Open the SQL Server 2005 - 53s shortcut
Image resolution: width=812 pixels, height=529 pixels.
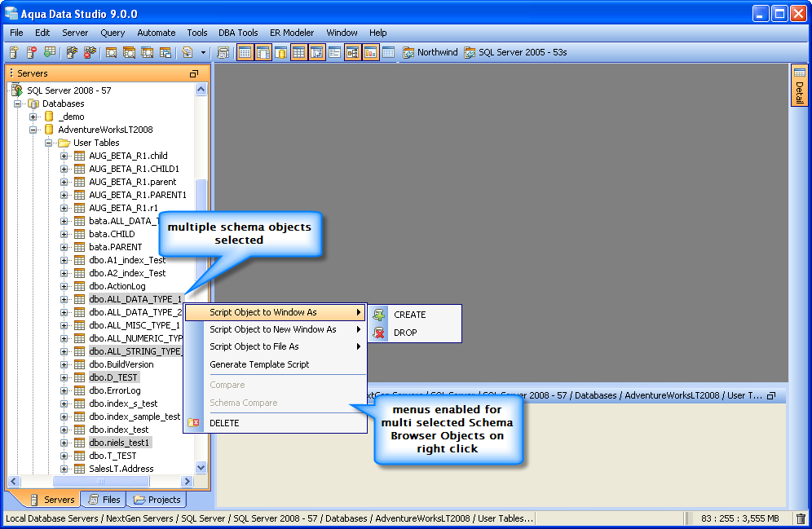(515, 52)
